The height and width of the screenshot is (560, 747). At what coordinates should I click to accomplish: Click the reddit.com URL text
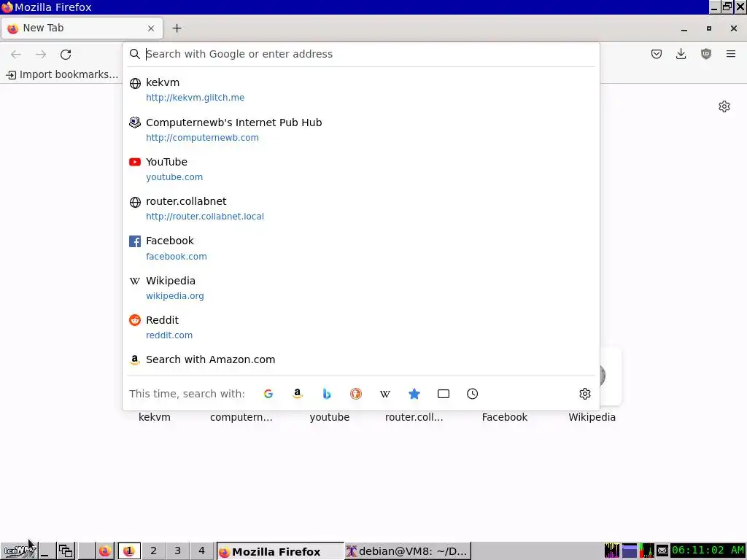coord(169,335)
